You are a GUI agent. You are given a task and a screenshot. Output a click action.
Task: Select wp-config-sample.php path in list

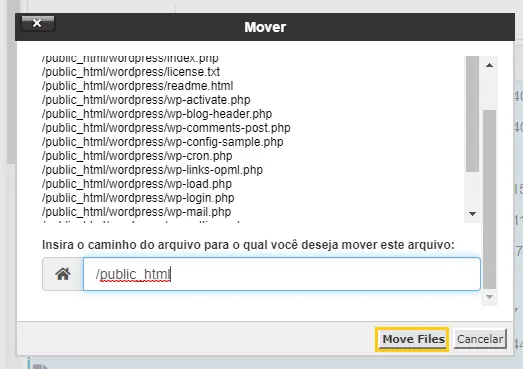click(x=163, y=142)
